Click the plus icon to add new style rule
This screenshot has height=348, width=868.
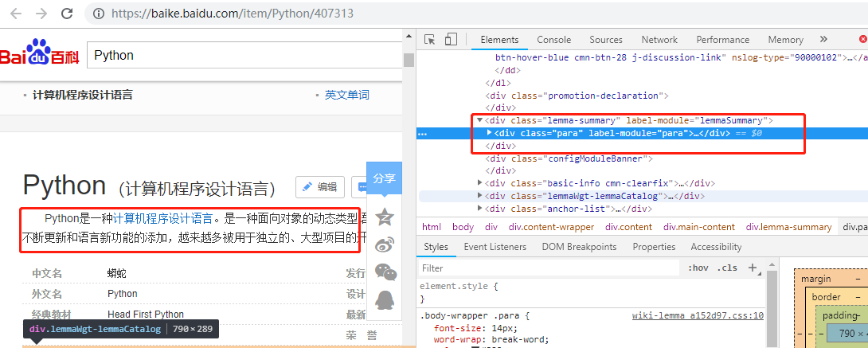(x=752, y=268)
